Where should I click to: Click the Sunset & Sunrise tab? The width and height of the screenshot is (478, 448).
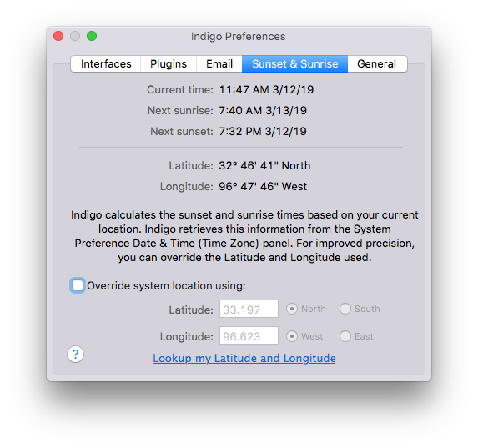click(294, 63)
